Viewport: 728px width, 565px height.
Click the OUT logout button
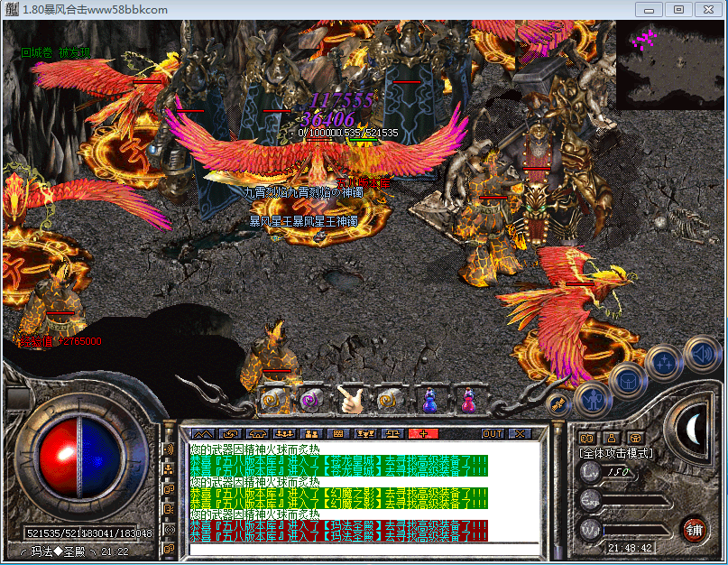click(493, 434)
